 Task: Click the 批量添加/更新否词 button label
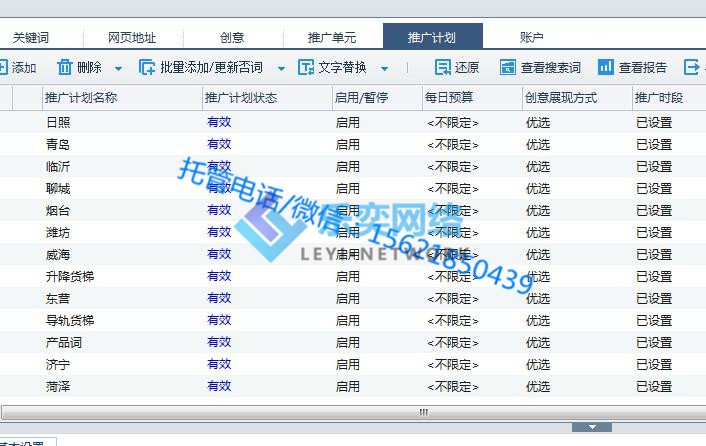click(x=211, y=68)
